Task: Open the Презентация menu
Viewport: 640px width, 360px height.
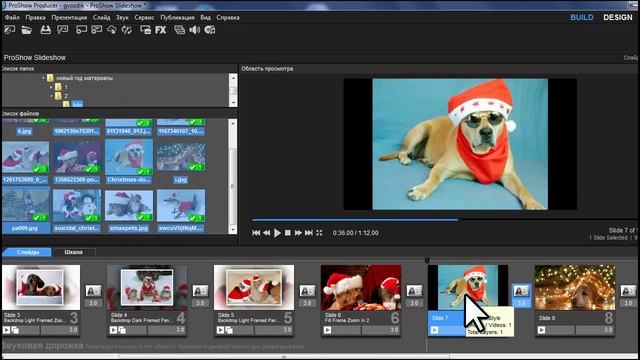Action: point(69,18)
